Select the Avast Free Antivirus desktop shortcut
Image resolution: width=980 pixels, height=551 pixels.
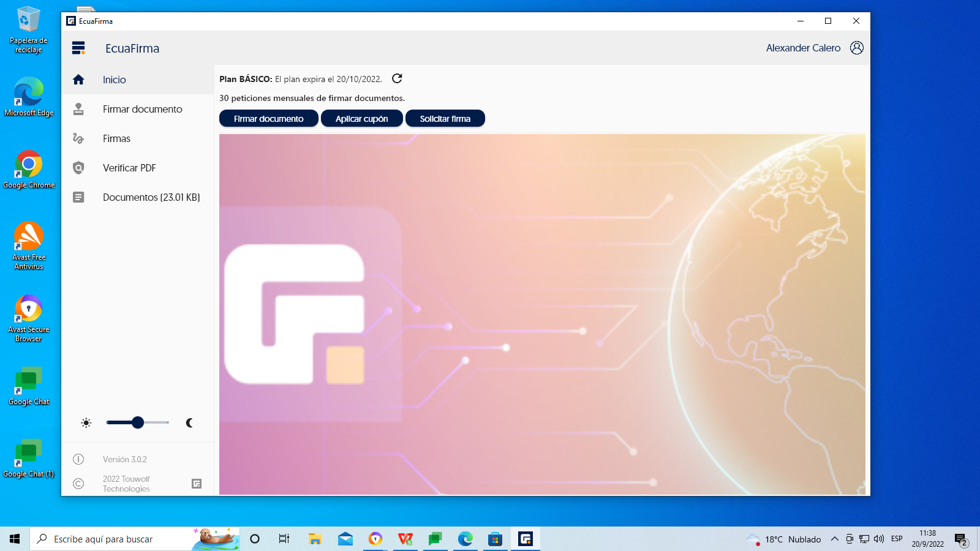click(x=29, y=246)
